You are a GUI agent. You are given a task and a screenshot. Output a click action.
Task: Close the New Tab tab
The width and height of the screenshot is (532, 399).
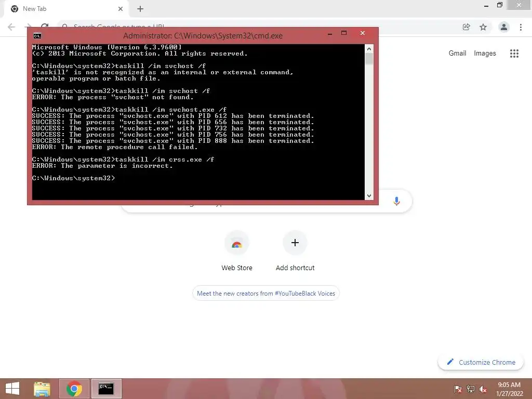pyautogui.click(x=121, y=9)
